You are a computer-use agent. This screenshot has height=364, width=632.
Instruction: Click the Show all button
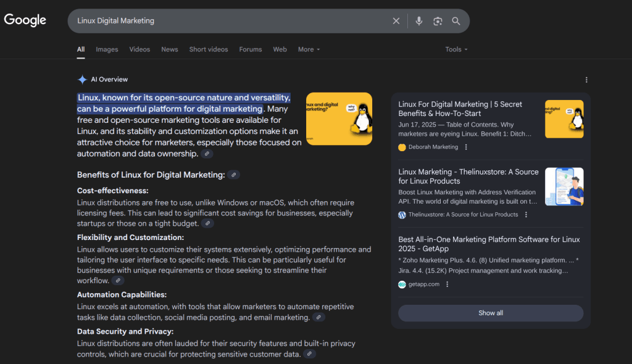point(490,313)
